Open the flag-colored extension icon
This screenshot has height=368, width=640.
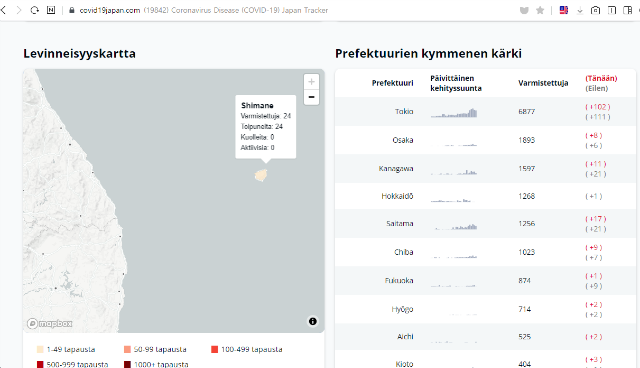coord(564,10)
